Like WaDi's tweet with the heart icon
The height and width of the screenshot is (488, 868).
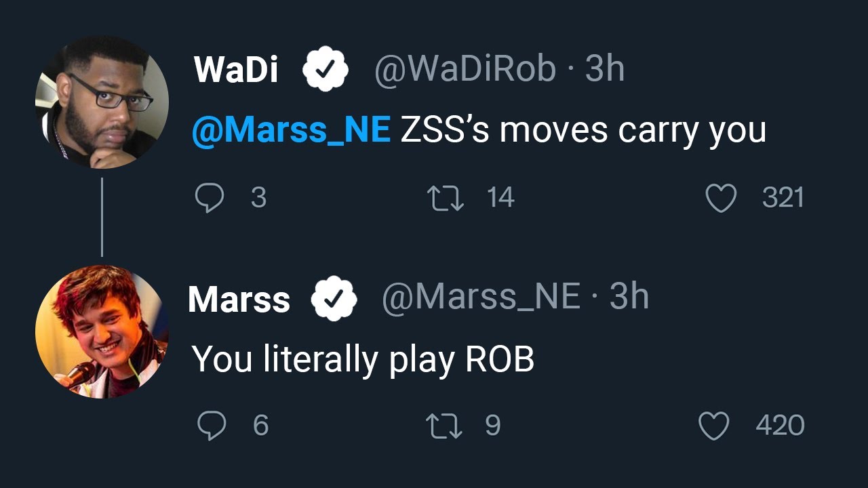pos(721,199)
